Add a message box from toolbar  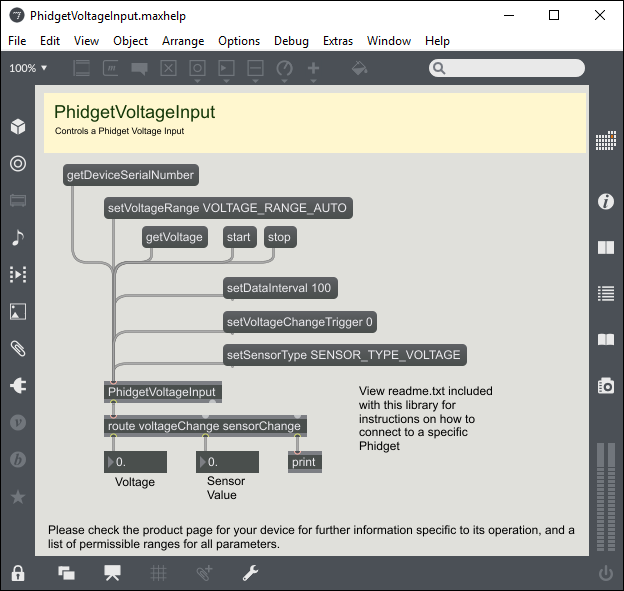click(x=111, y=68)
